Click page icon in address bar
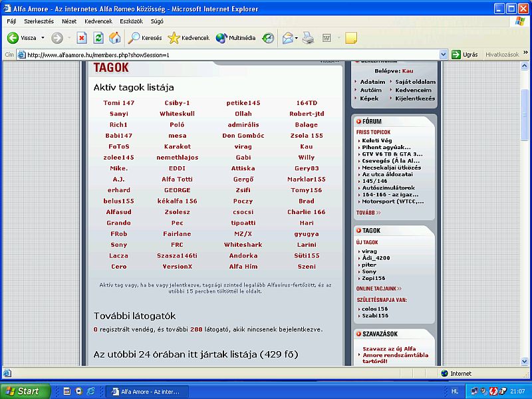The width and height of the screenshot is (532, 399). (x=22, y=55)
